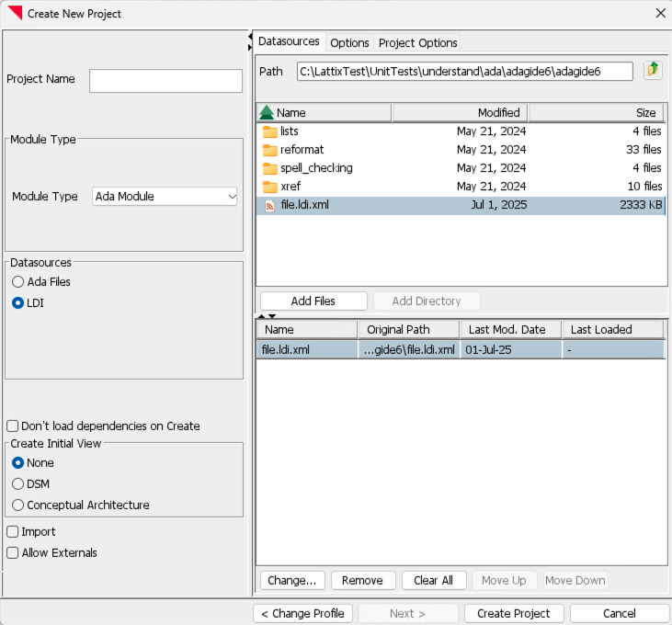Sort file browser by Name column header
The height and width of the screenshot is (625, 672).
point(324,113)
